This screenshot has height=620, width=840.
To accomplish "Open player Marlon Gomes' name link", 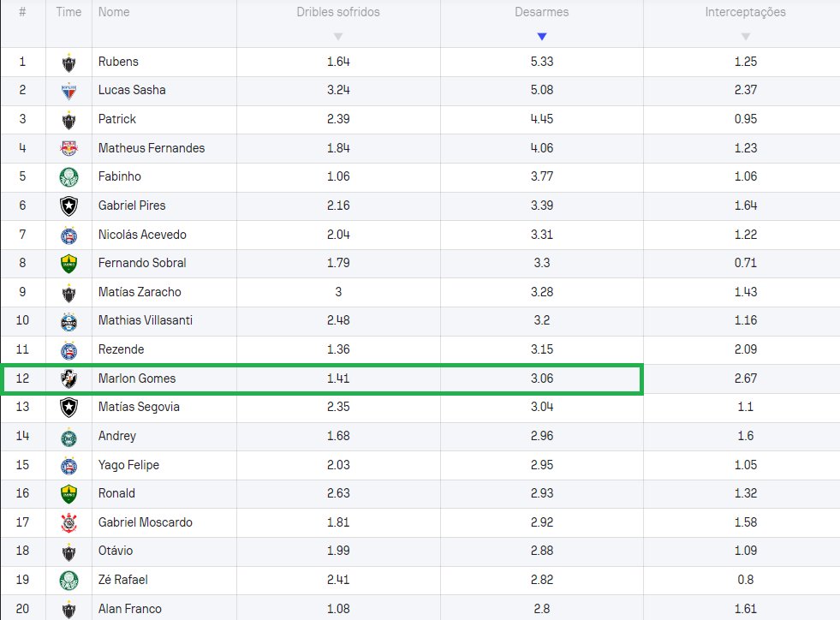I will [x=137, y=379].
